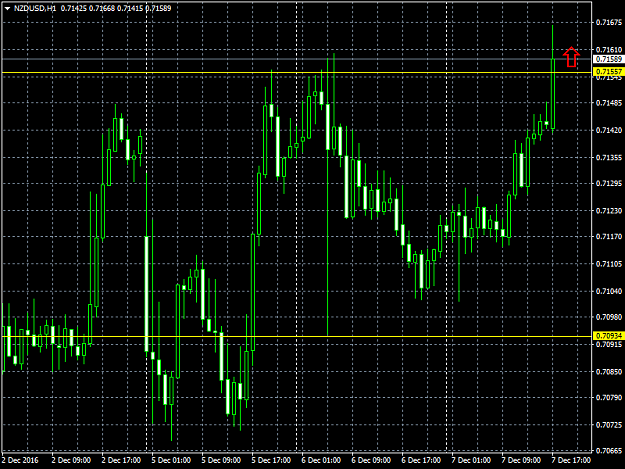Click the 0.70980 price axis label
This screenshot has width=625, height=469.
coord(609,317)
